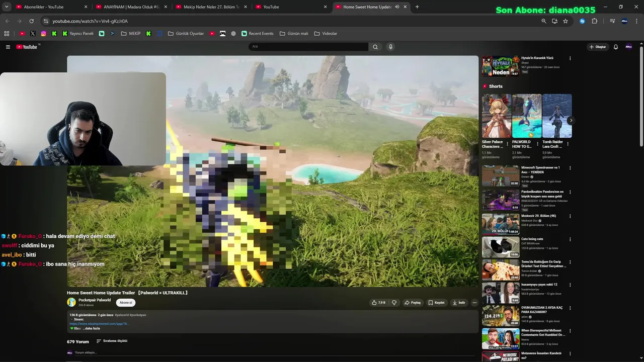Open the Günün malı bookmarks folder
Viewport: 644px width, 362px height.
pyautogui.click(x=294, y=34)
